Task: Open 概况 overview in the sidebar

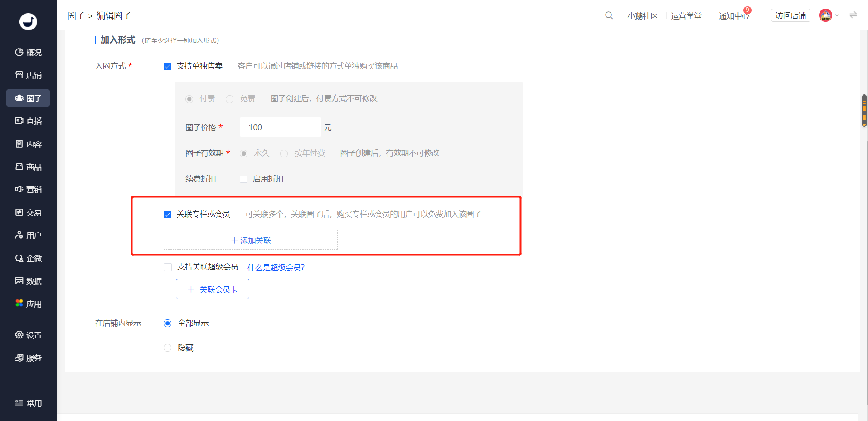Action: [x=28, y=53]
